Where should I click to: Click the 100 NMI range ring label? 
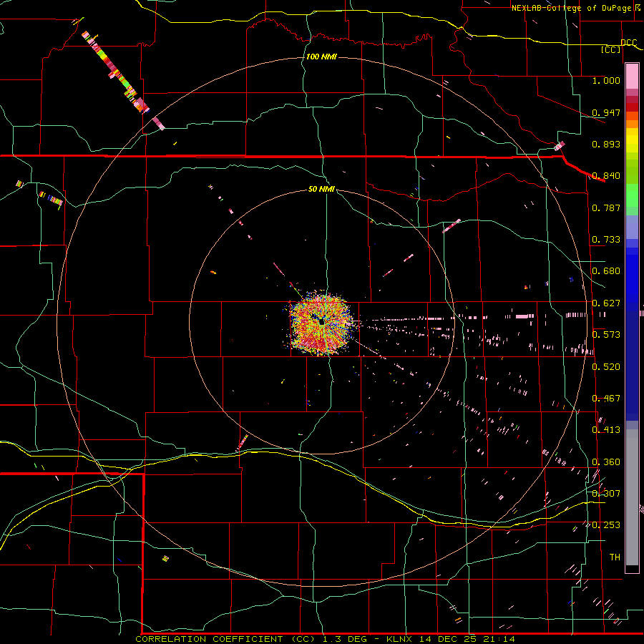pos(321,57)
